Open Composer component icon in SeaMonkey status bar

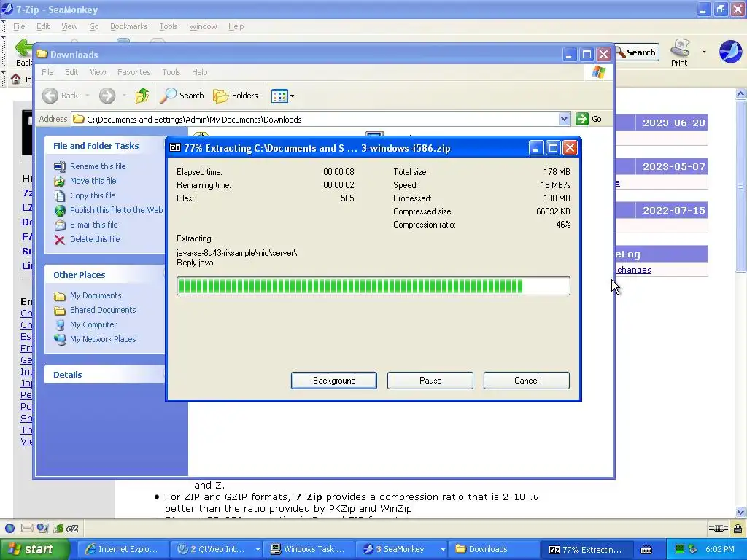[x=43, y=528]
